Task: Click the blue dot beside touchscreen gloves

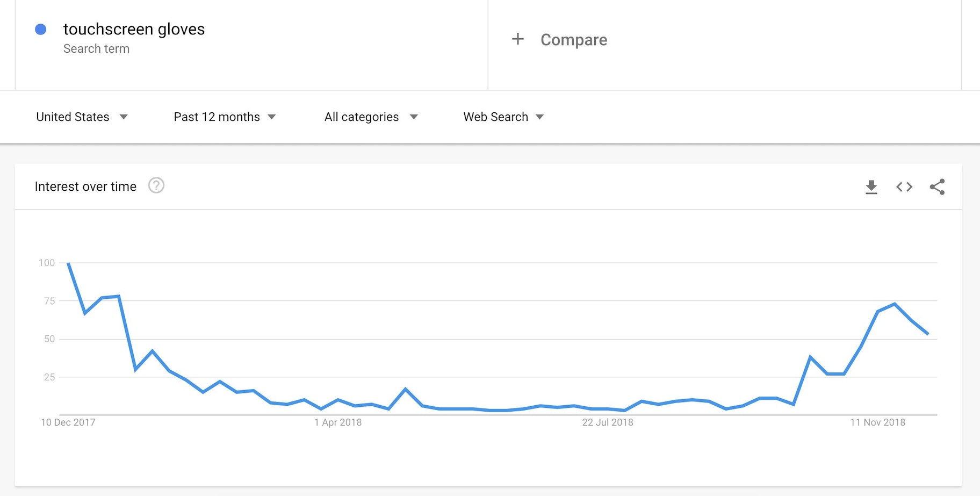Action: (x=41, y=30)
